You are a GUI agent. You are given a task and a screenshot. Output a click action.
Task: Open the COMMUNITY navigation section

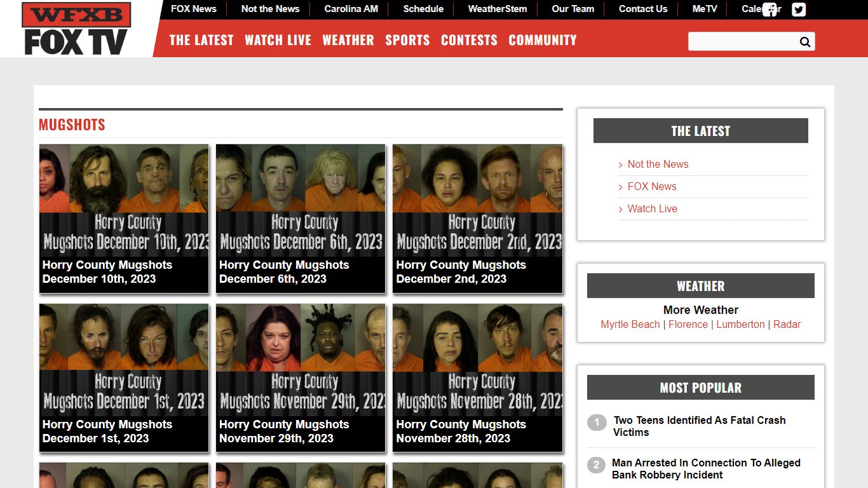pos(543,40)
